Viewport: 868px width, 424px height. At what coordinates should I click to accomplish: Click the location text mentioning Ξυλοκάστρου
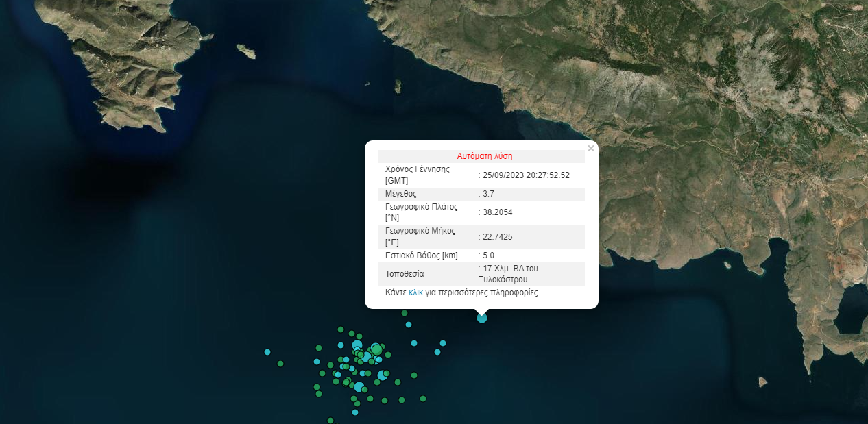pos(509,274)
